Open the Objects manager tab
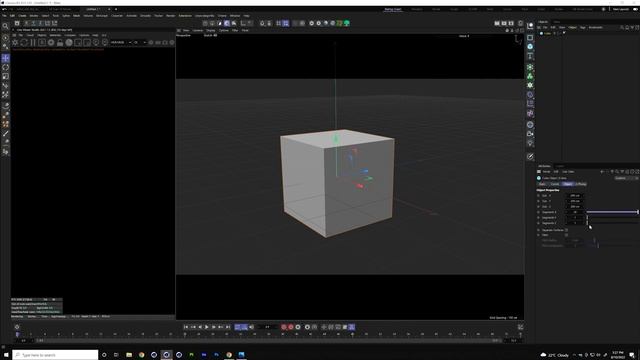The image size is (640, 360). pos(543,22)
